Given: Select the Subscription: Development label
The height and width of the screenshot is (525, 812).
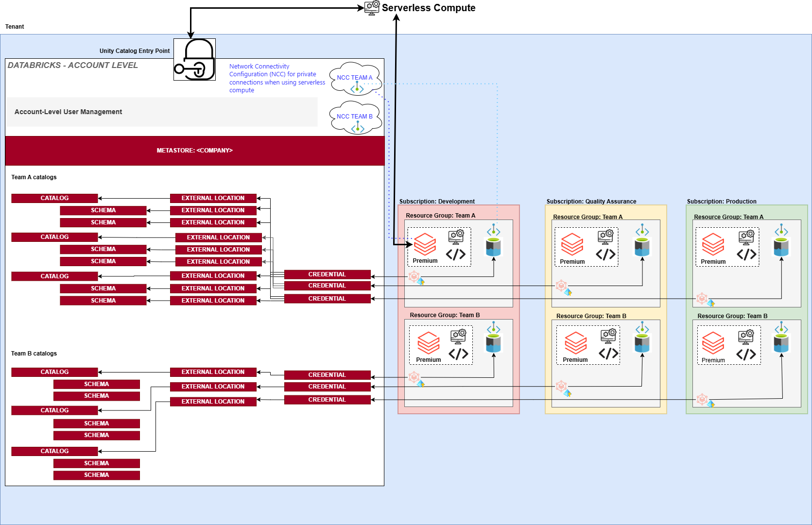Looking at the screenshot, I should coord(437,202).
